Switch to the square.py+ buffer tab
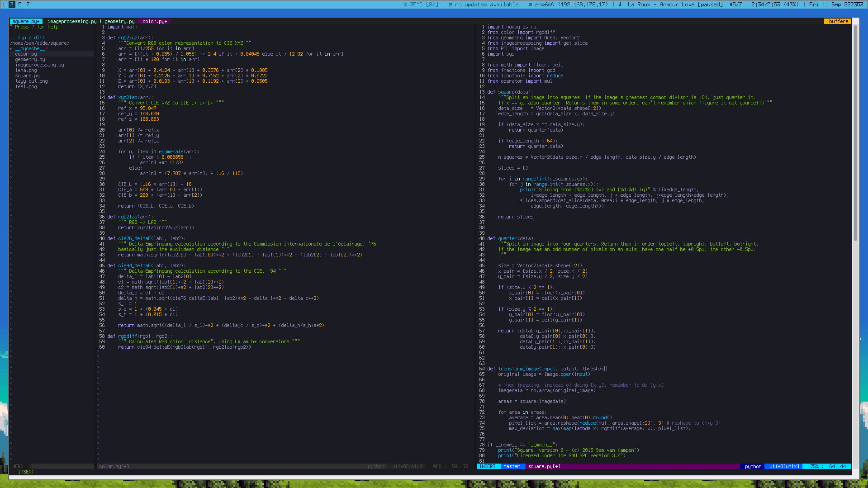Viewport: 868px width, 488px height. [x=26, y=21]
